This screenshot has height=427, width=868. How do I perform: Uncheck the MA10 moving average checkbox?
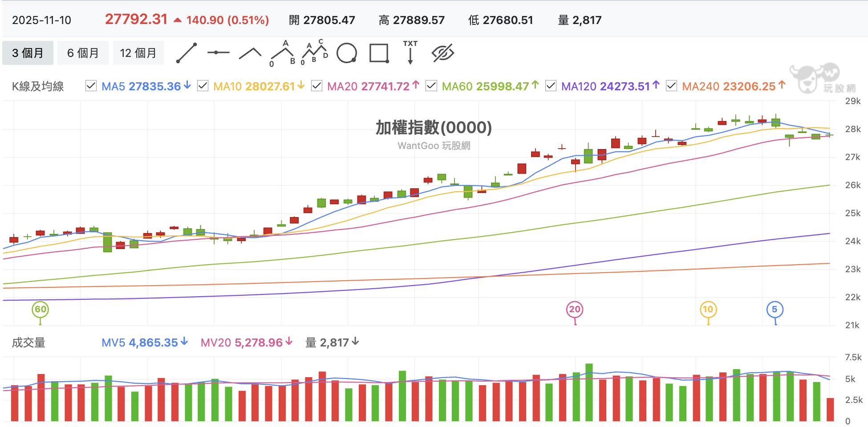[x=203, y=85]
